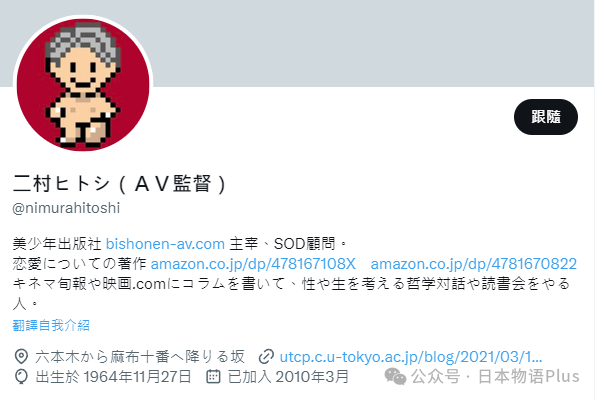Click the birth date 1964年11月27日
597x400 pixels.
tap(137, 377)
